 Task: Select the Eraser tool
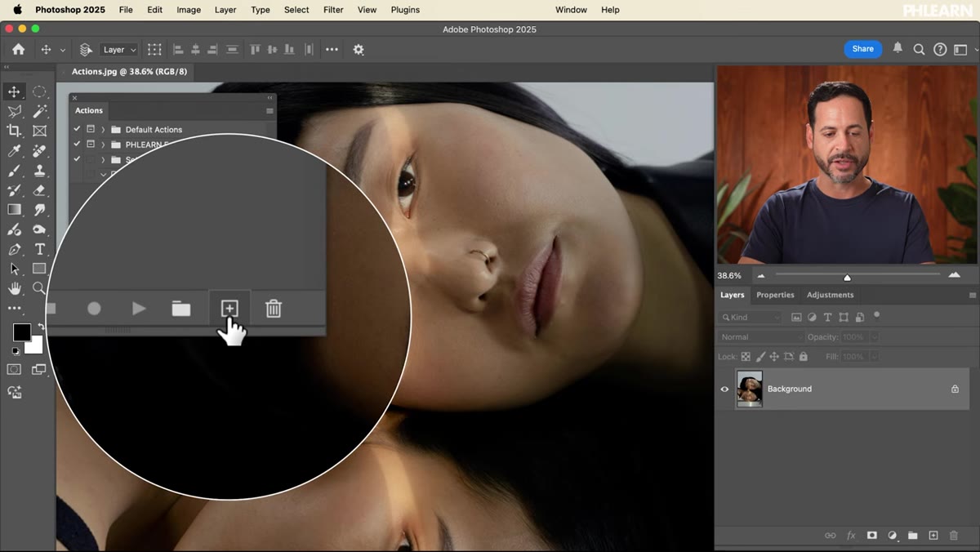click(x=39, y=190)
